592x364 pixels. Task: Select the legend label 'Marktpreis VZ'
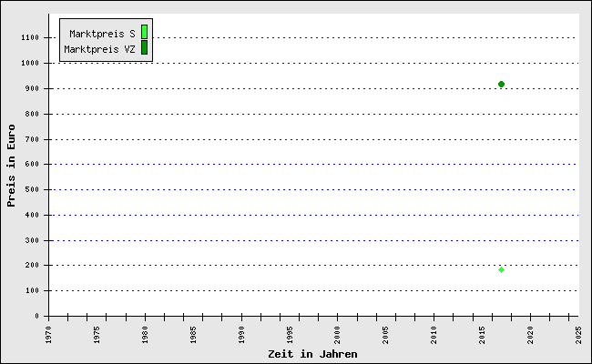point(99,49)
